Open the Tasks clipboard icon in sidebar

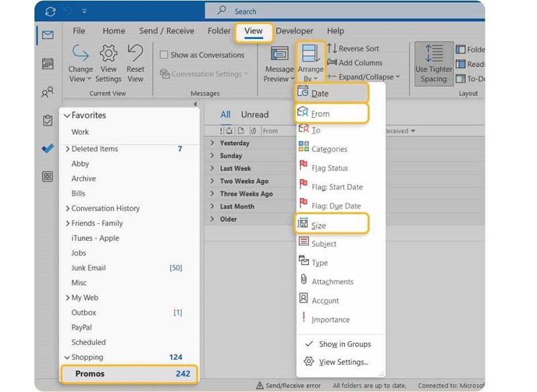[48, 120]
